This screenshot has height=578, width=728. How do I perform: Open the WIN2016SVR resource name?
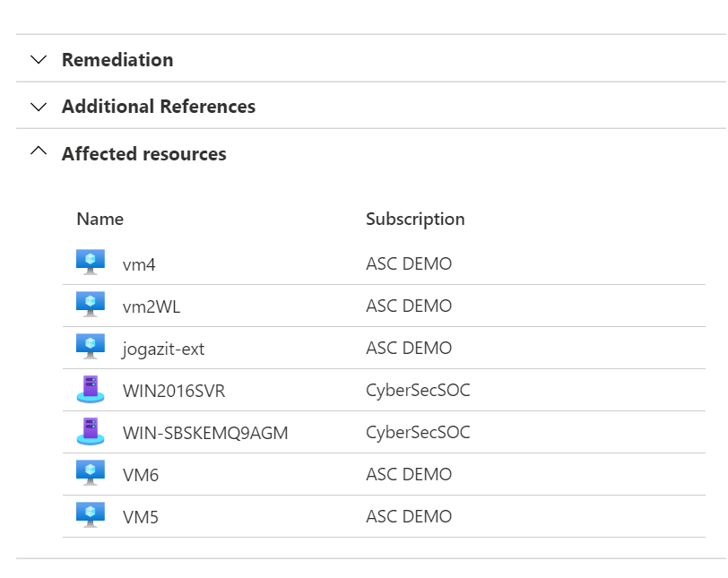click(174, 391)
